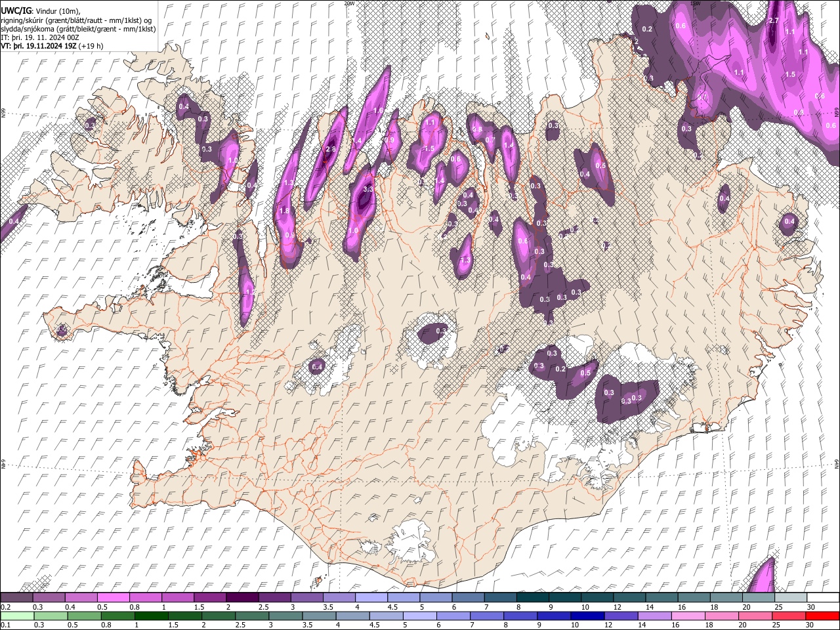Image resolution: width=840 pixels, height=630 pixels.
Task: Select the darkest purple swatch in the upper legend
Action: (242, 598)
